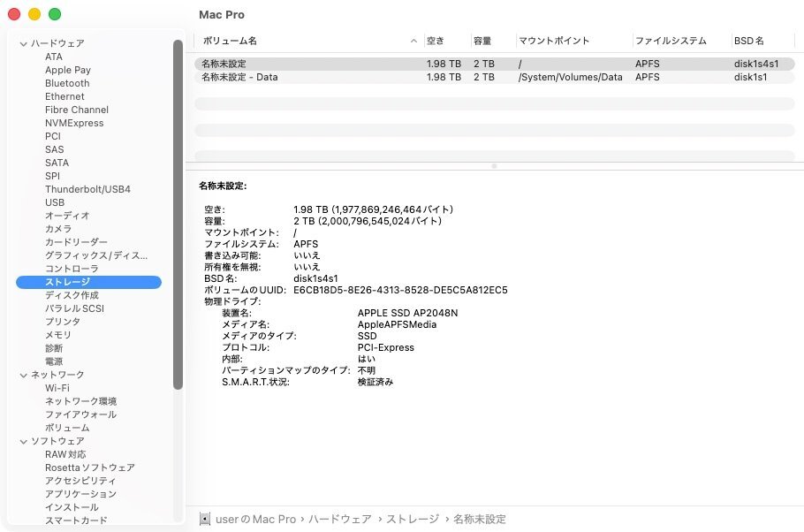Select スマートカード in the sidebar
The height and width of the screenshot is (532, 804).
click(76, 521)
